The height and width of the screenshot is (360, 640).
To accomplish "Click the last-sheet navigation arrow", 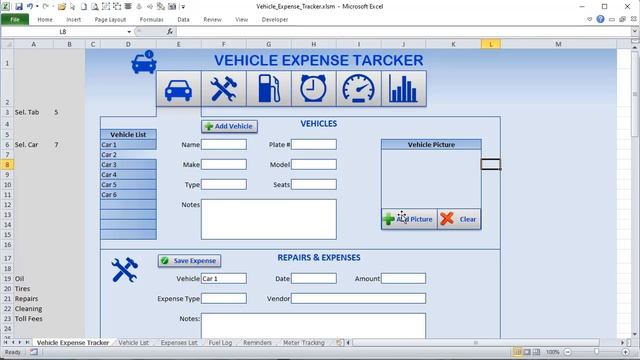I will coord(27,342).
